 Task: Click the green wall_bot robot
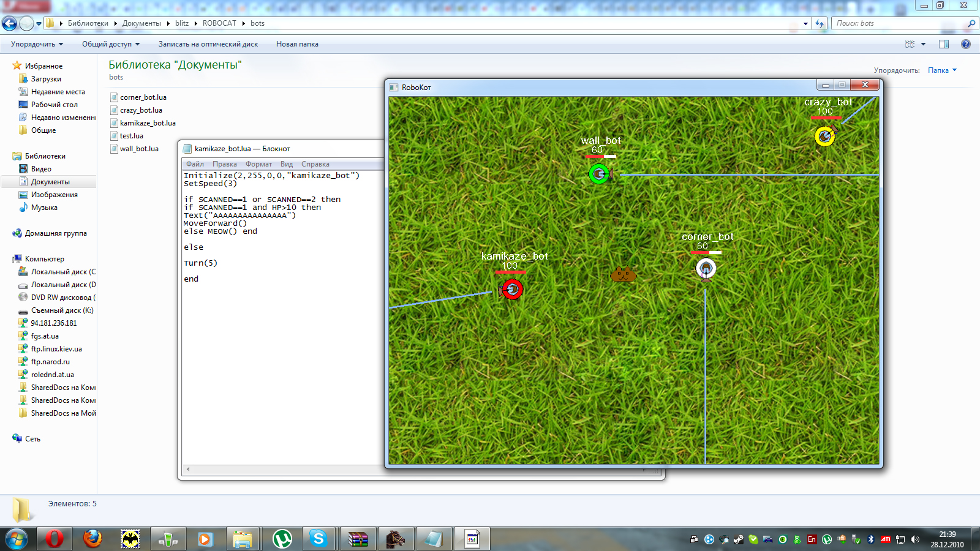coord(599,174)
